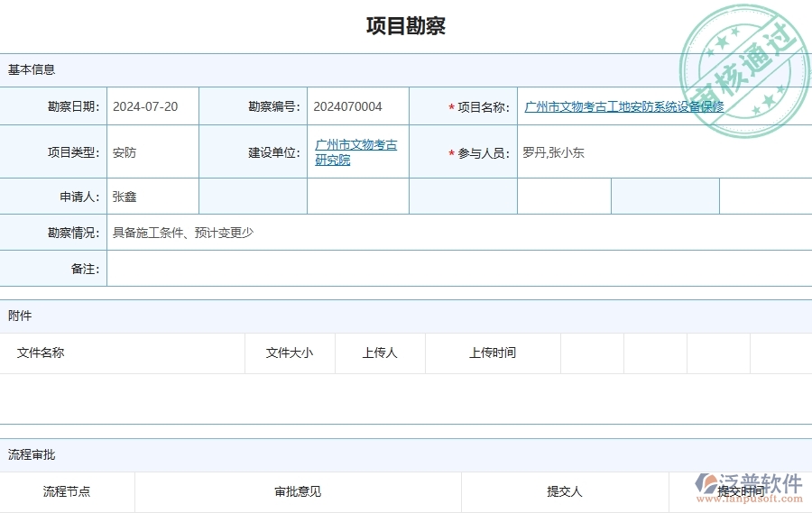
Task: Click the 勘察编号 field showing 2024070004
Action: tap(356, 106)
